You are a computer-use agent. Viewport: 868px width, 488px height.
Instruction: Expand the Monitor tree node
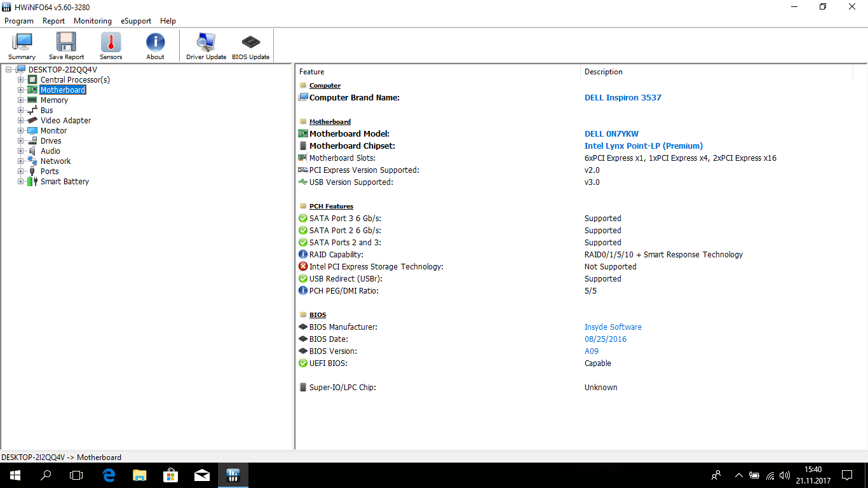click(21, 131)
